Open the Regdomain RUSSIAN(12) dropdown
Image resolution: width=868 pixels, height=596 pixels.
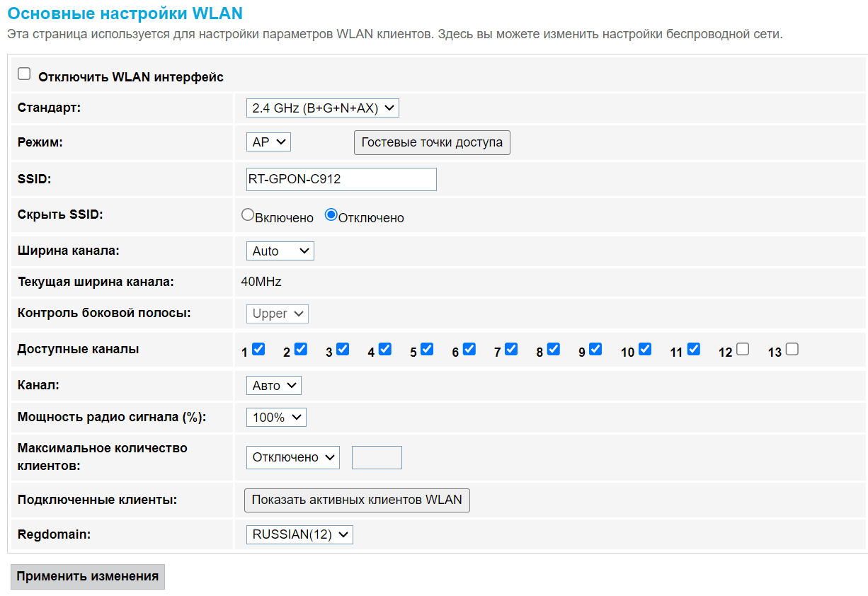pos(299,534)
